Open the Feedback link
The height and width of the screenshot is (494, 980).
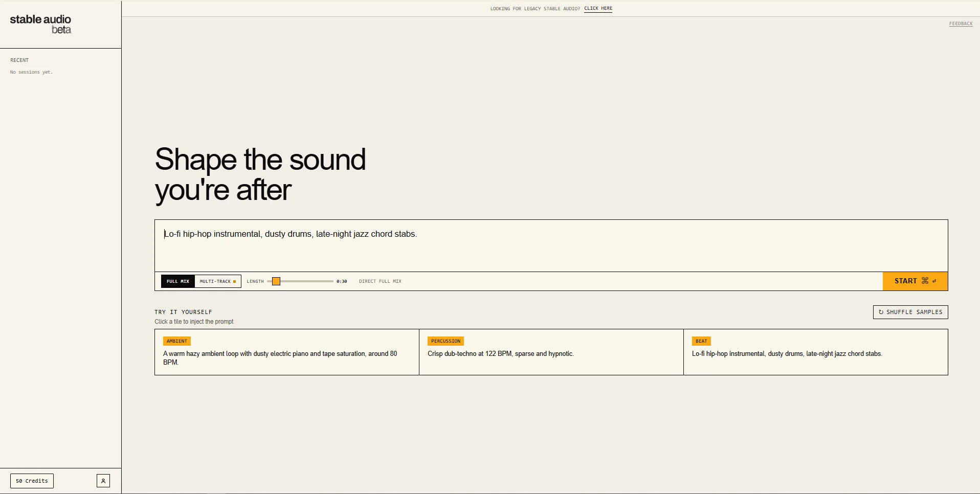click(x=961, y=24)
